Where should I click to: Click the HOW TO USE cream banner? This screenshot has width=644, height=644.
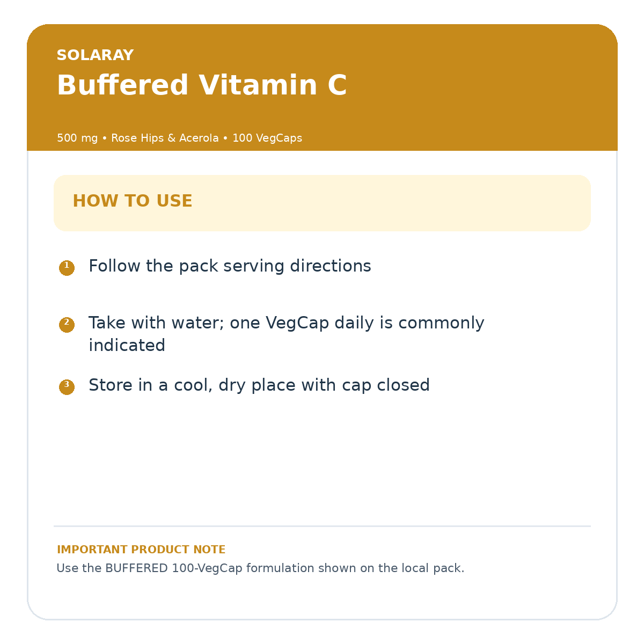[x=322, y=203]
